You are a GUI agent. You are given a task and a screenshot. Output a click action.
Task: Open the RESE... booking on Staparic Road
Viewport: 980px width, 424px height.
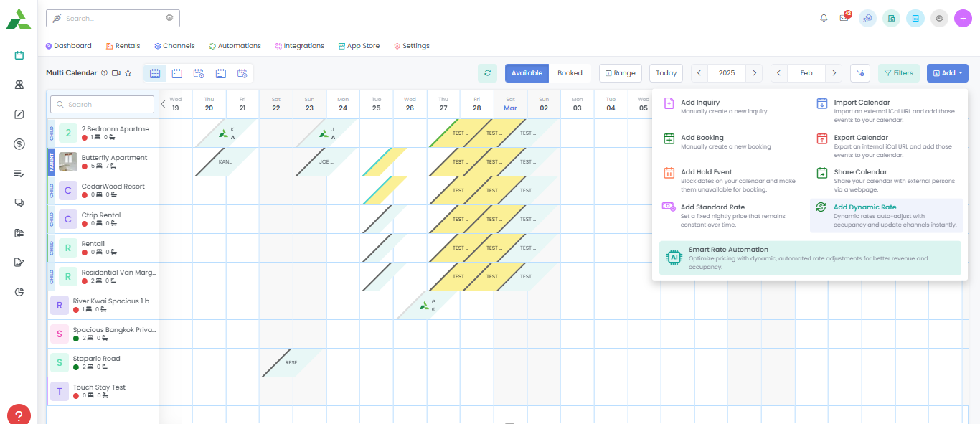tap(293, 362)
